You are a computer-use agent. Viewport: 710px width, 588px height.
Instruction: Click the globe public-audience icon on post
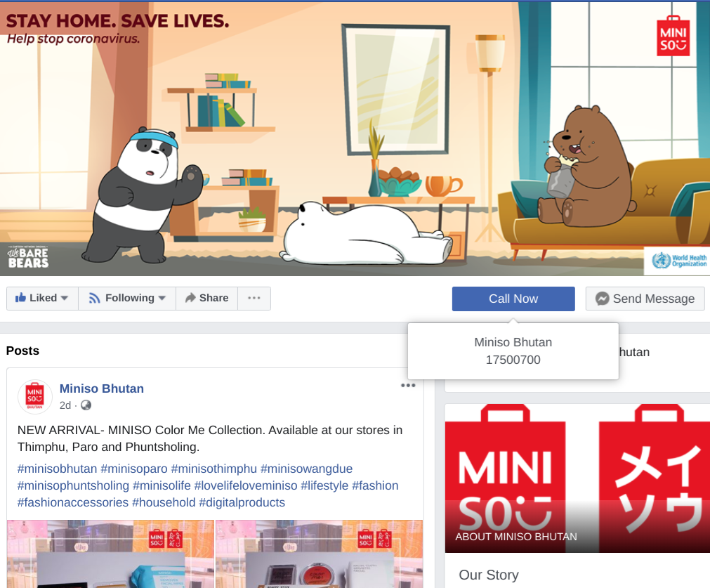tap(86, 405)
